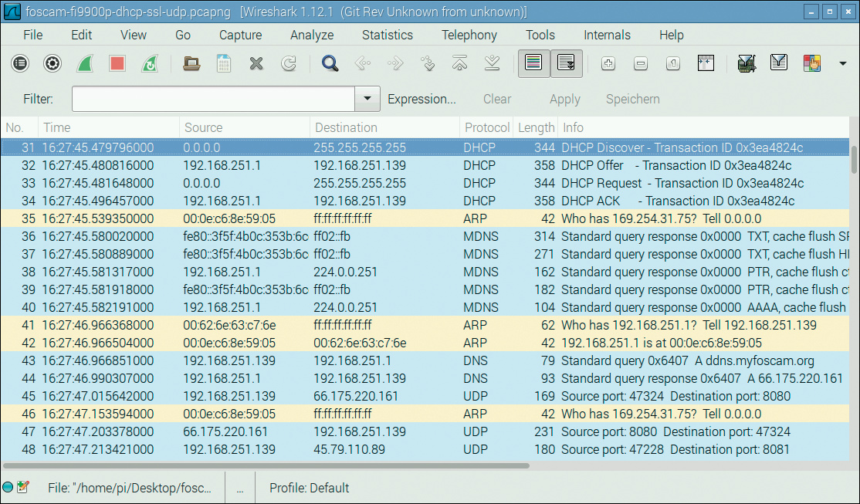Start a new capture with shark fin icon
This screenshot has height=504, width=860.
[x=85, y=64]
